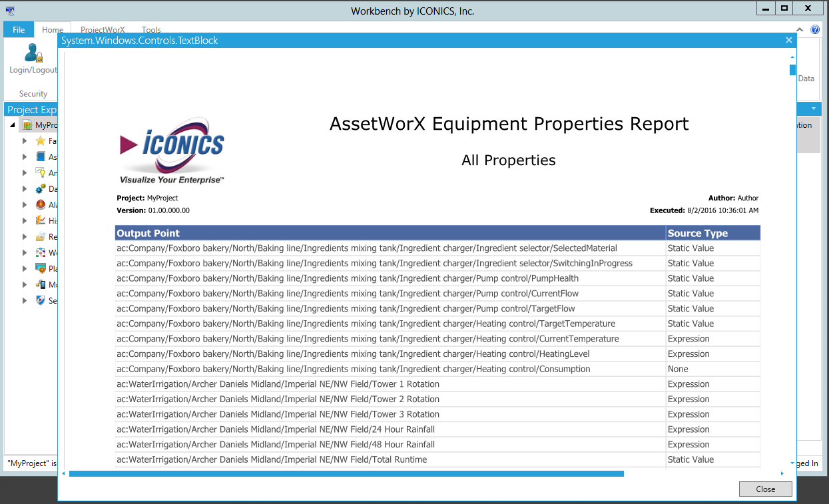
Task: Switch to the ProjectWorX ribbon tab
Action: (x=103, y=30)
